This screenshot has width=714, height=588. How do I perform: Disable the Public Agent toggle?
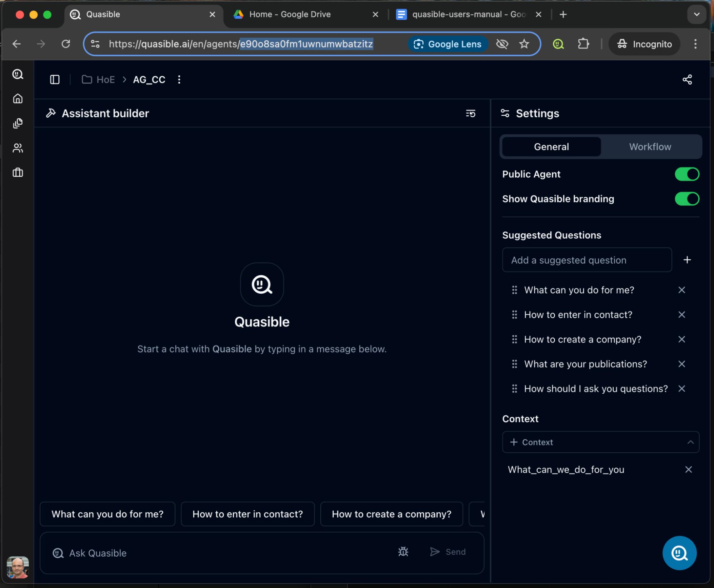[x=686, y=174]
